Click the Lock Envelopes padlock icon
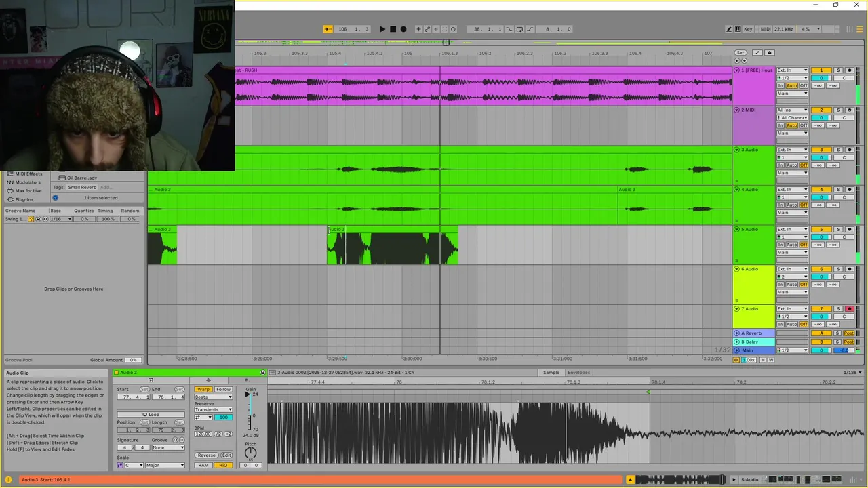 (x=770, y=53)
